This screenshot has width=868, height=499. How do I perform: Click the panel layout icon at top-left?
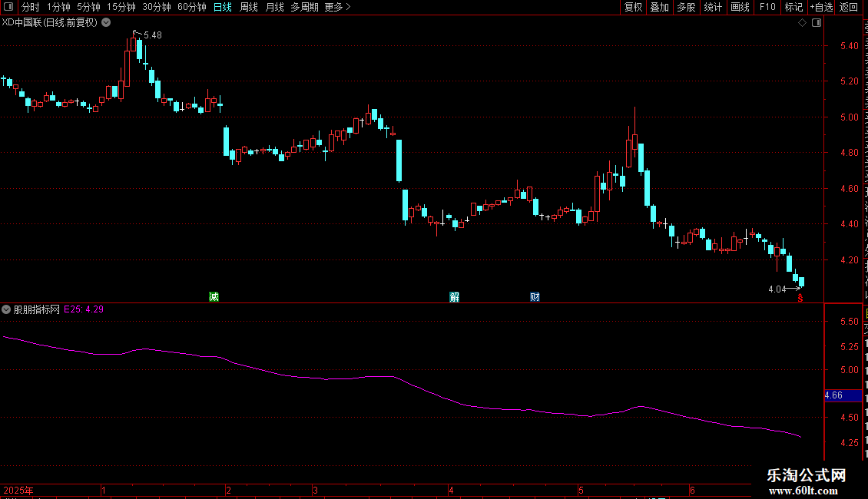(x=8, y=7)
